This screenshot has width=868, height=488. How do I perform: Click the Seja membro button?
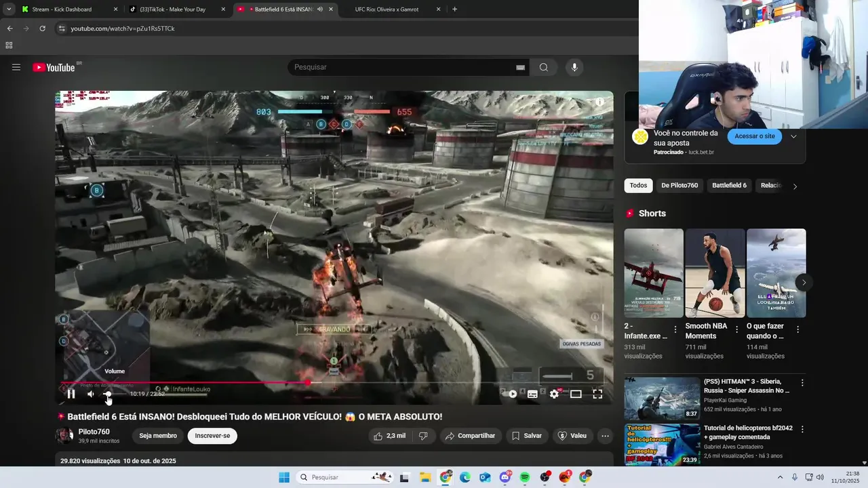click(x=158, y=436)
